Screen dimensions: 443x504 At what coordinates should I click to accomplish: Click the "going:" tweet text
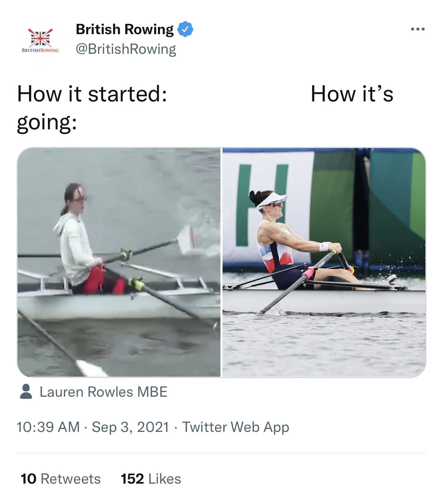pos(47,123)
